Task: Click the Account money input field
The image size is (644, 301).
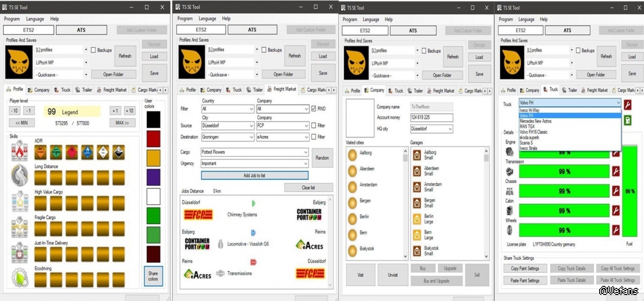Action: point(431,118)
